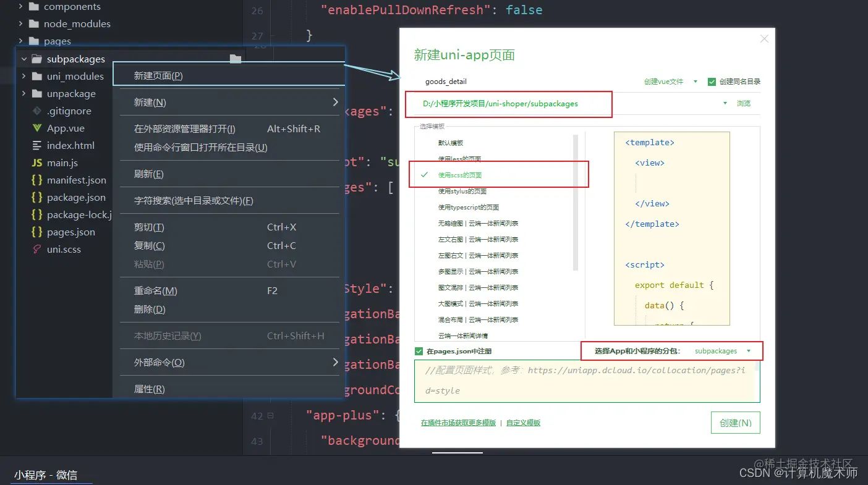
Task: Click the folder icon beside subpackages in the tree
Action: 36,59
